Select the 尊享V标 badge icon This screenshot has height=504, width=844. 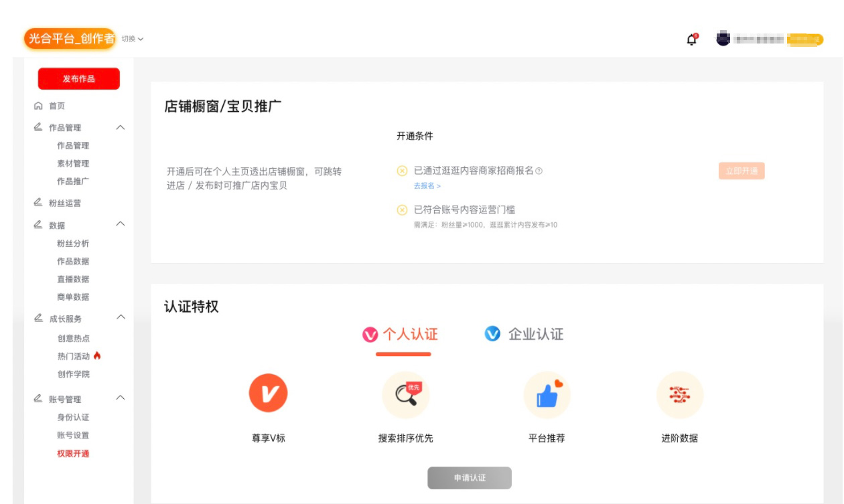[269, 392]
